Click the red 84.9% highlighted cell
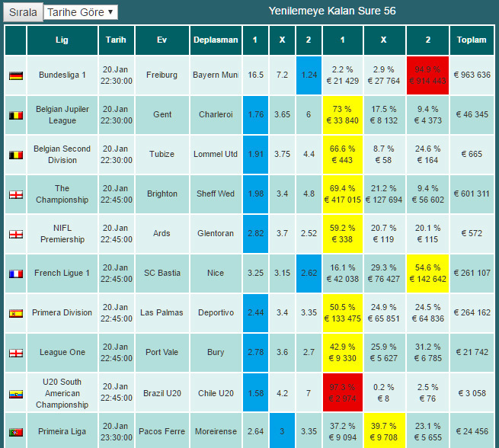Screen dimensions: 499x448 pyautogui.click(x=427, y=75)
